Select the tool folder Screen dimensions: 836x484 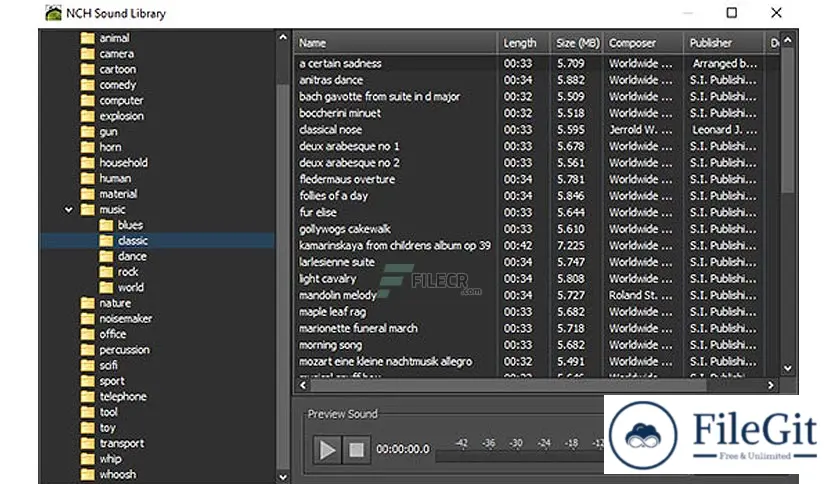point(99,412)
